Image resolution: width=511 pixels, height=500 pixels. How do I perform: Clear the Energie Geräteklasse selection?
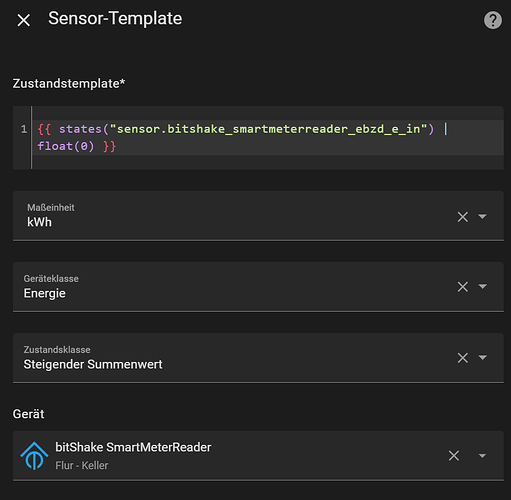463,287
